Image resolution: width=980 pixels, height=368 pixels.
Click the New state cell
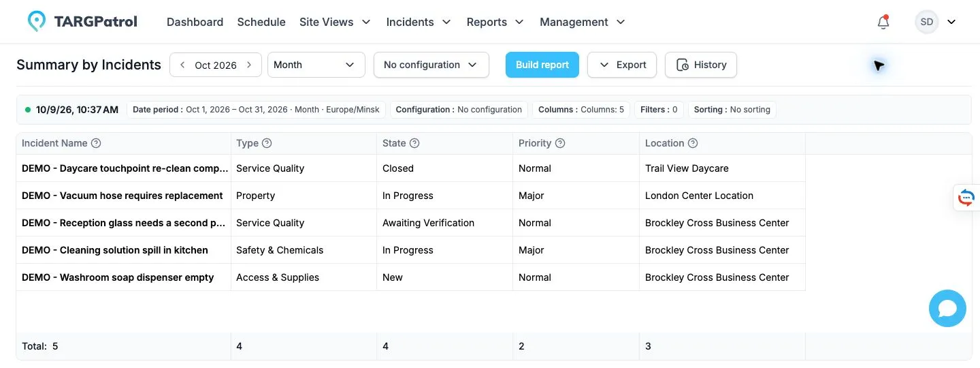pos(444,277)
